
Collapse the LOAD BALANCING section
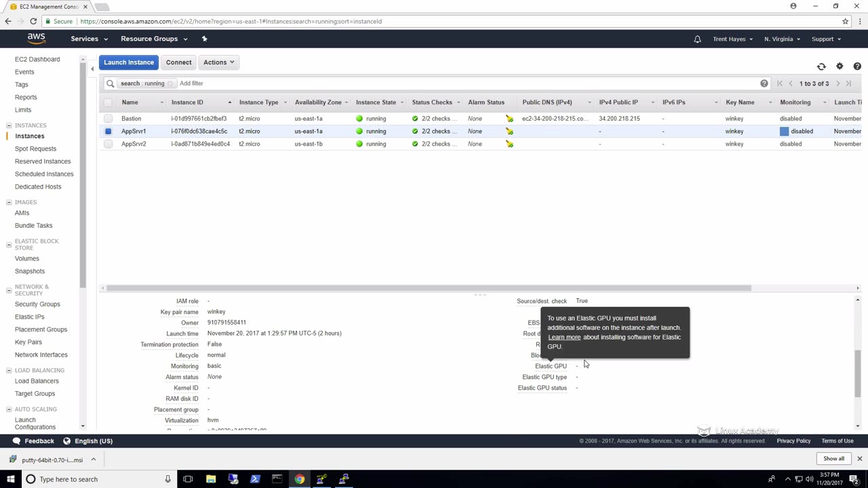[x=9, y=370]
